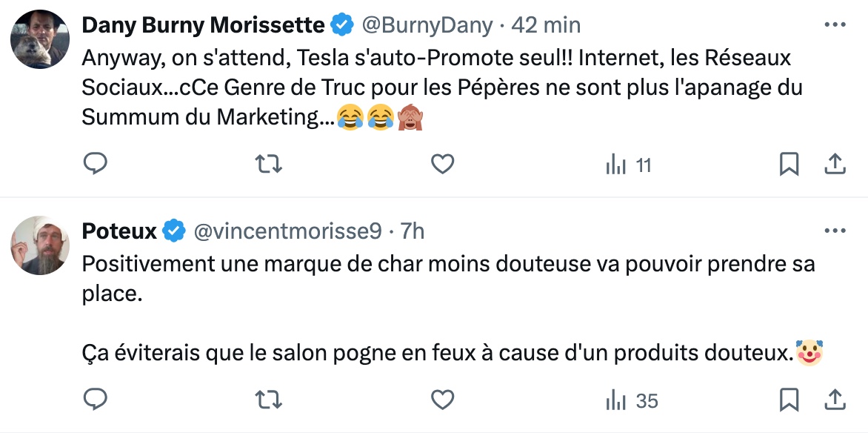Open Dany Burny Morissette's profile picture

point(40,39)
